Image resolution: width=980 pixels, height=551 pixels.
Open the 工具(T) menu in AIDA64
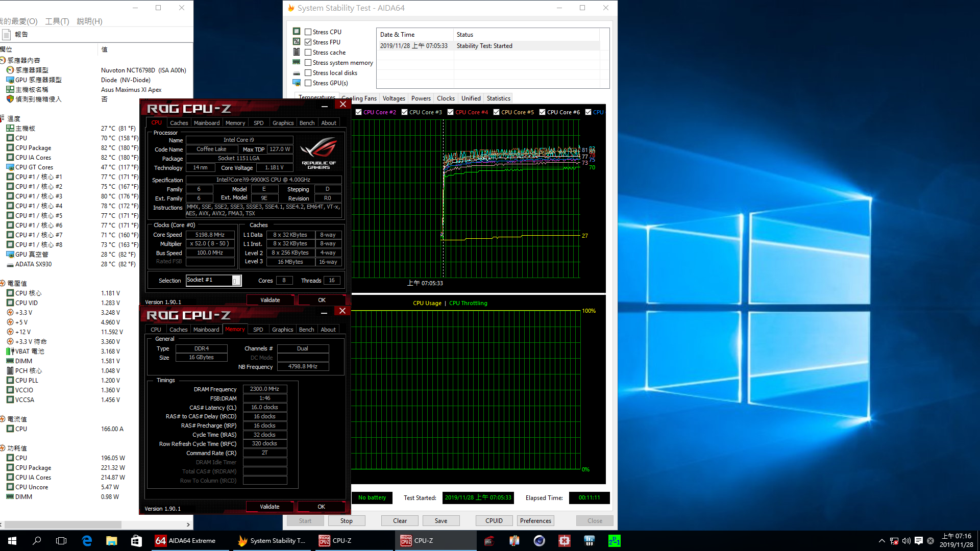pyautogui.click(x=57, y=21)
